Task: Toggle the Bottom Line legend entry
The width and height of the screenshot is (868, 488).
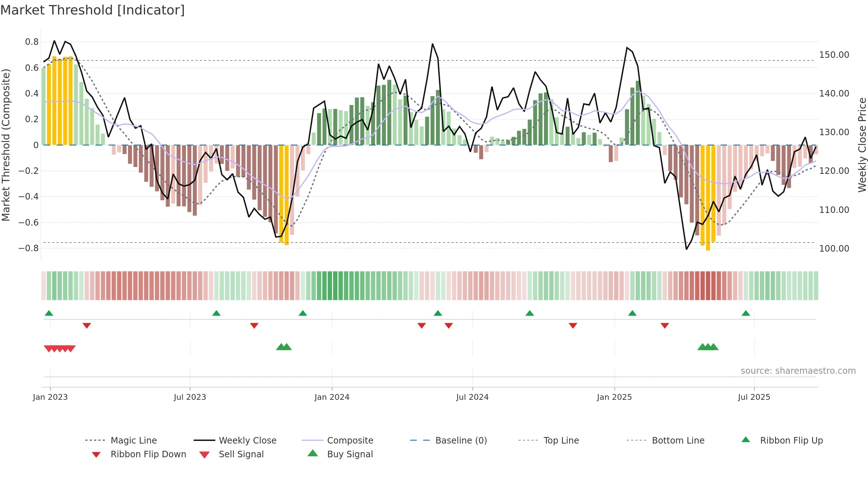Action: click(665, 440)
